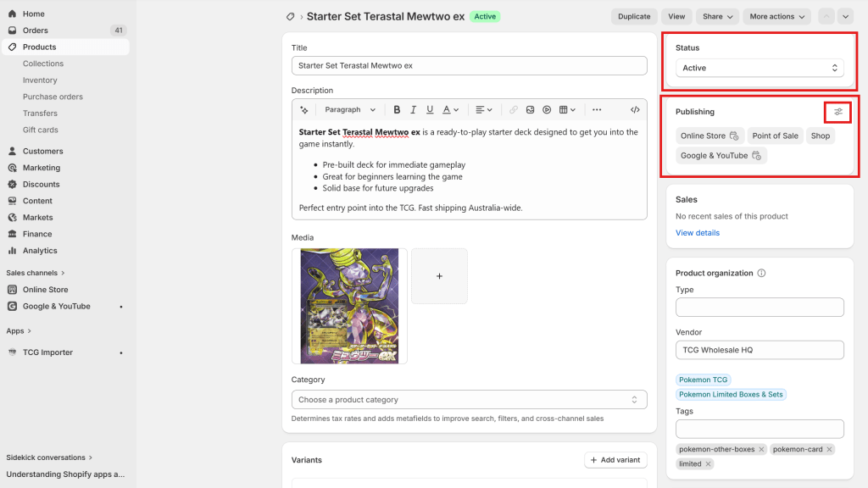Screen dimensions: 868x488
Task: Click the insert image icon
Action: [x=531, y=109]
